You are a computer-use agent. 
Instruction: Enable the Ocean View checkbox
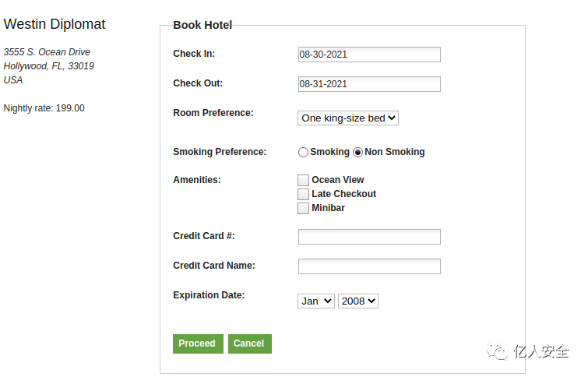304,180
